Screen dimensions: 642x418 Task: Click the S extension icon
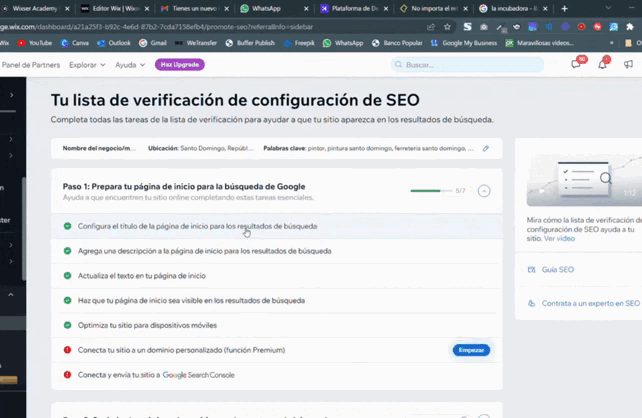(x=467, y=27)
